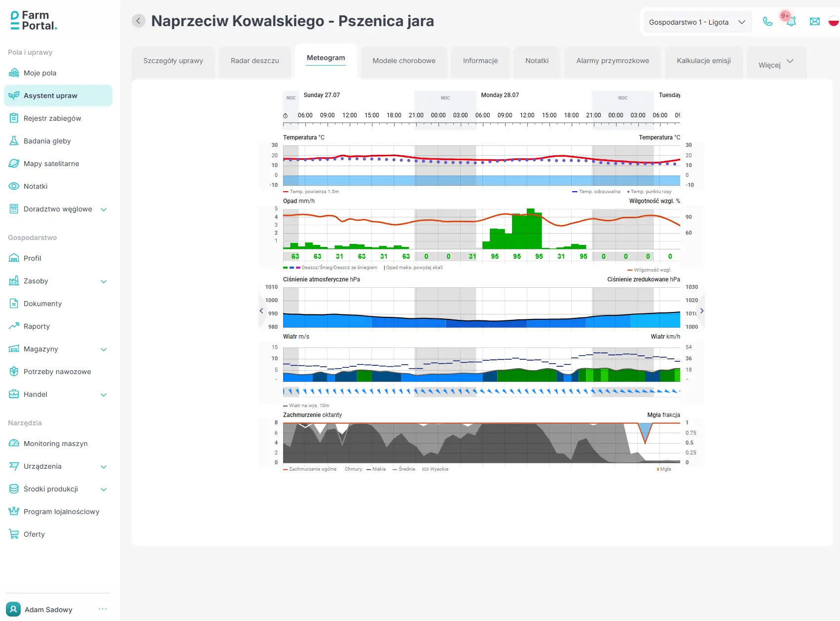Viewport: 840px width, 621px height.
Task: Expand the Magazyny submenu
Action: pyautogui.click(x=104, y=349)
